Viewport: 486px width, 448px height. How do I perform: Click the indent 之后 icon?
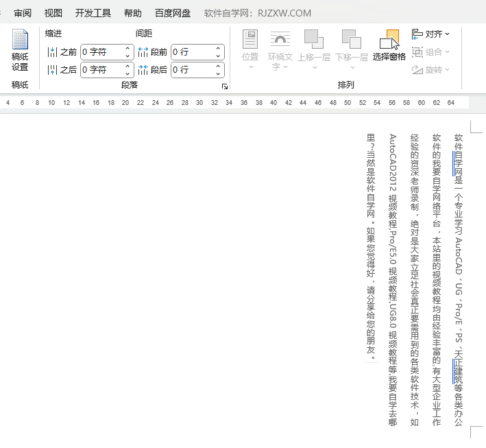coord(52,70)
